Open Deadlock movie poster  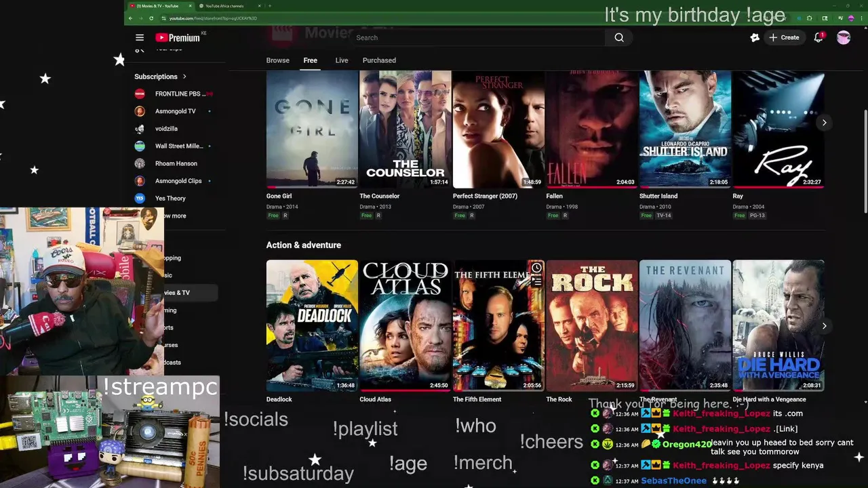click(x=312, y=325)
